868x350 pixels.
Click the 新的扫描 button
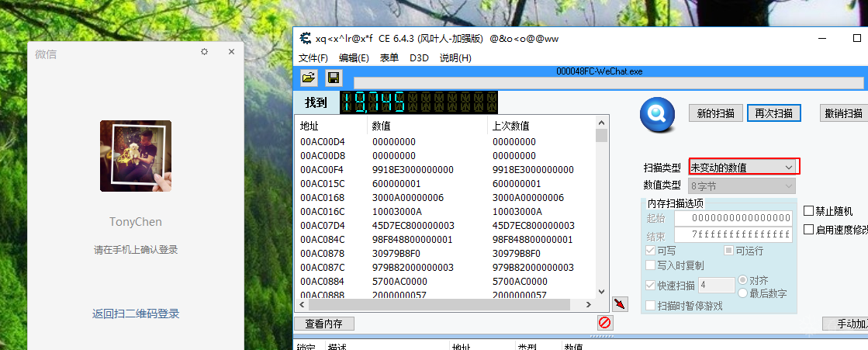[x=716, y=113]
